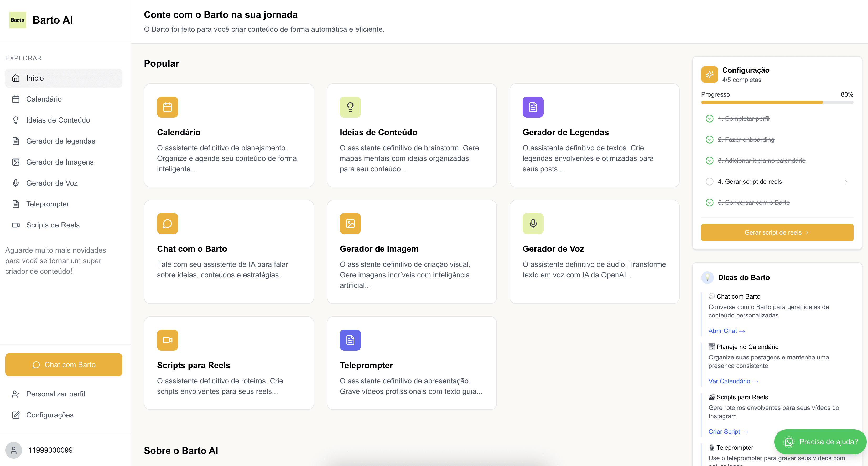The width and height of the screenshot is (868, 466).
Task: Open Configurações in the sidebar
Action: pos(64,415)
